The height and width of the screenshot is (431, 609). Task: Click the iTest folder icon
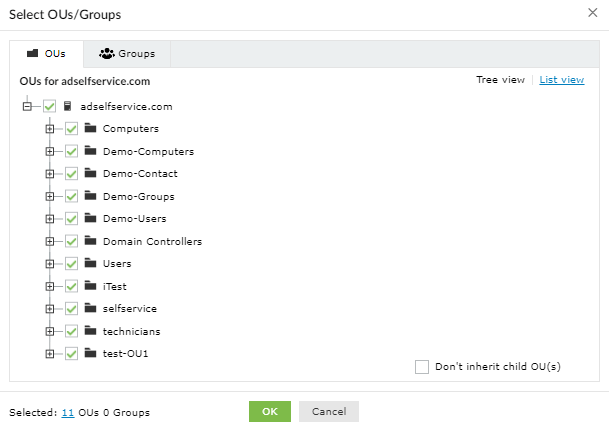[x=90, y=286]
